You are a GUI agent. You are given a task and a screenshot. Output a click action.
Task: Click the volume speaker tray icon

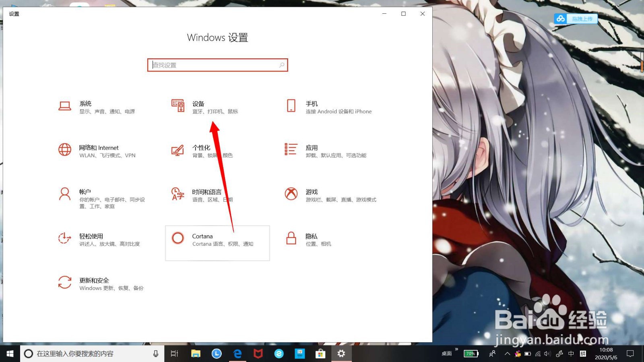pyautogui.click(x=547, y=354)
